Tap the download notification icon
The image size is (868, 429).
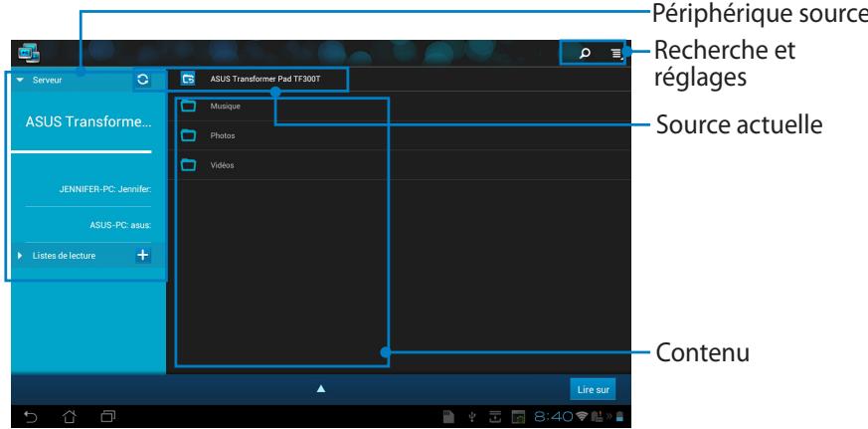pos(495,417)
